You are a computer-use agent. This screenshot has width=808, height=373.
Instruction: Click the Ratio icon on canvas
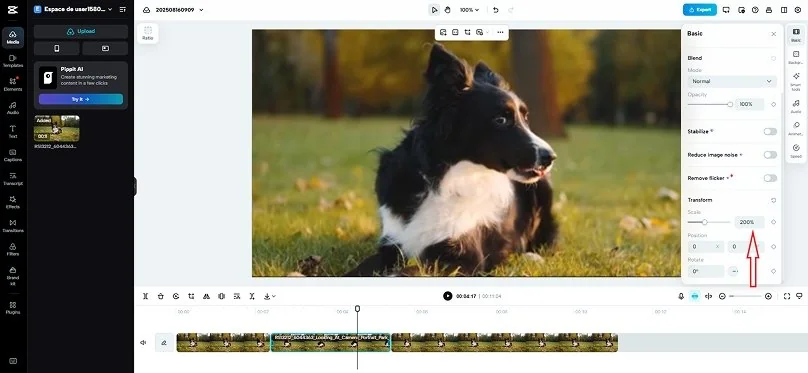click(x=148, y=33)
